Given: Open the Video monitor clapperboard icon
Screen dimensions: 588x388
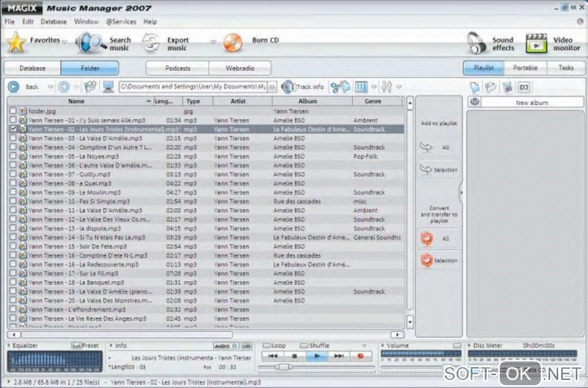Looking at the screenshot, I should tap(536, 43).
